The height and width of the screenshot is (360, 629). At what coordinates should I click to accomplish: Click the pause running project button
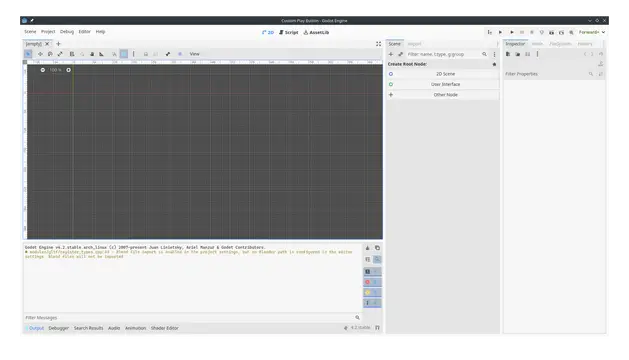point(522,32)
